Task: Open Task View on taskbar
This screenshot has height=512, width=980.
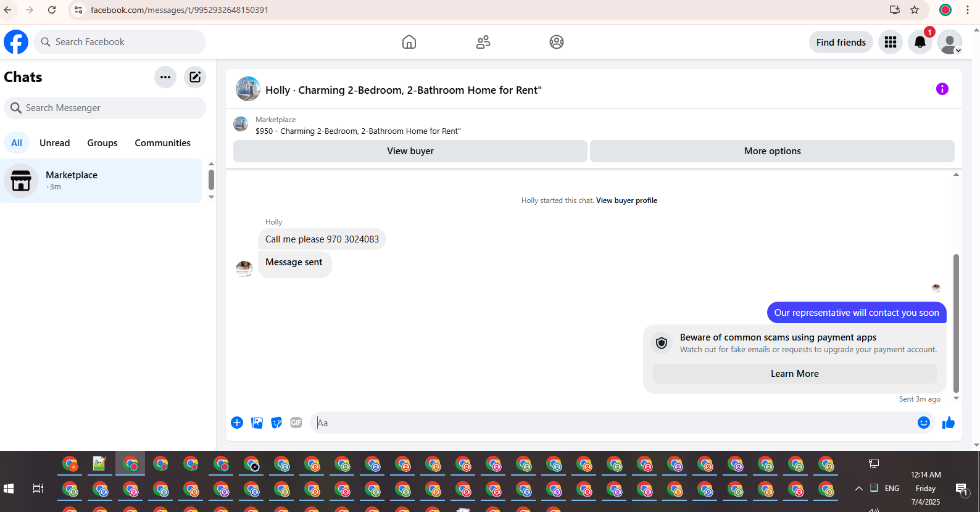Action: tap(38, 489)
